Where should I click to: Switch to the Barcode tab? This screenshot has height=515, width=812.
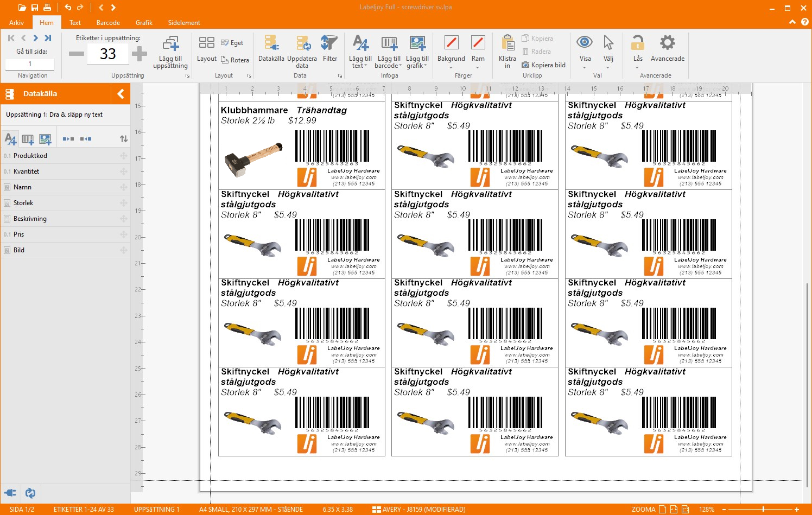[108, 23]
